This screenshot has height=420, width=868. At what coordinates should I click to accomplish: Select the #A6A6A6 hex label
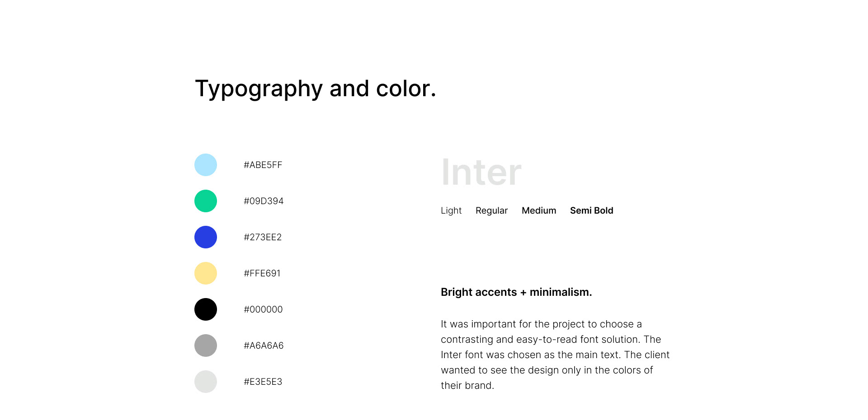264,345
